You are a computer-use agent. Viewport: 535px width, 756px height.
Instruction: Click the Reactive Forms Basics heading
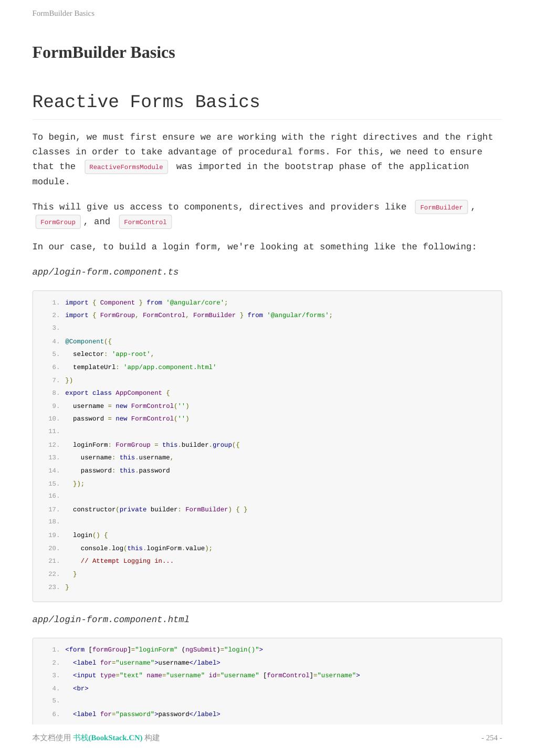pos(146,102)
